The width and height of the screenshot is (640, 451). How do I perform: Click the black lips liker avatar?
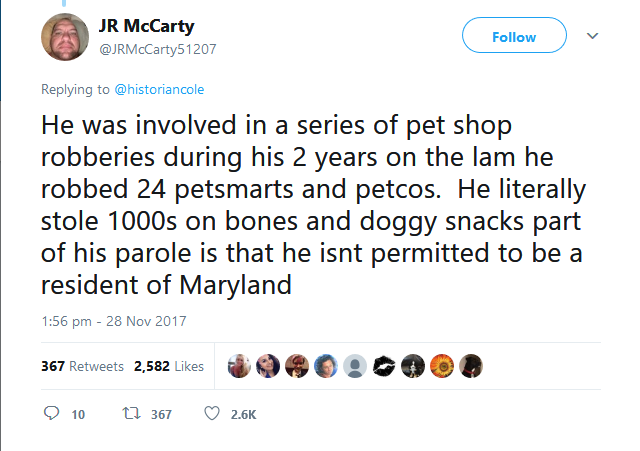coord(384,366)
